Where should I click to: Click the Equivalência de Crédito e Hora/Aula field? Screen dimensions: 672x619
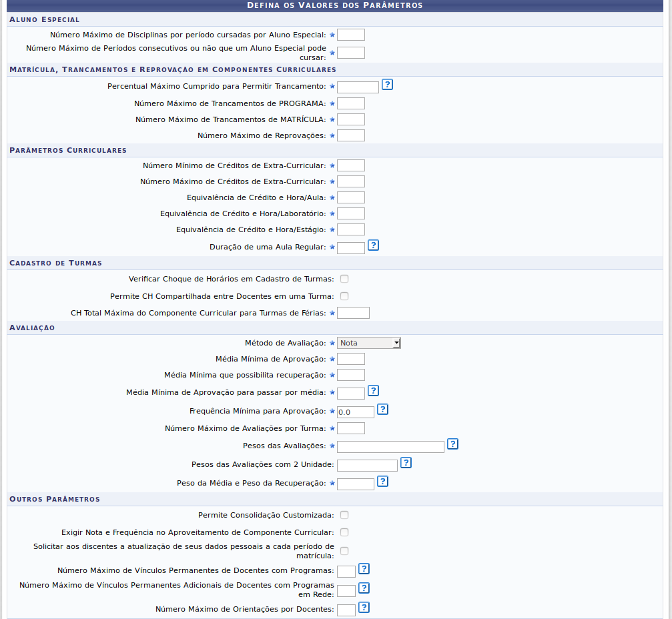coord(351,197)
